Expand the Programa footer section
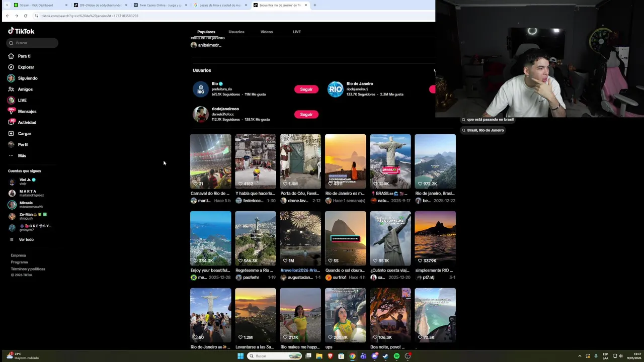The height and width of the screenshot is (362, 644). tap(20, 262)
